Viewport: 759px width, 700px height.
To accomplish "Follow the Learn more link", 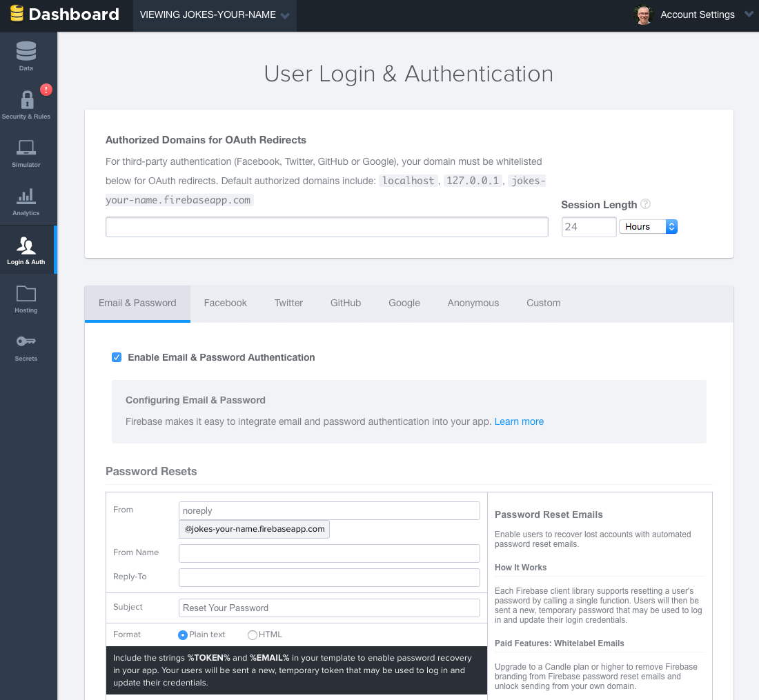I will tap(519, 422).
